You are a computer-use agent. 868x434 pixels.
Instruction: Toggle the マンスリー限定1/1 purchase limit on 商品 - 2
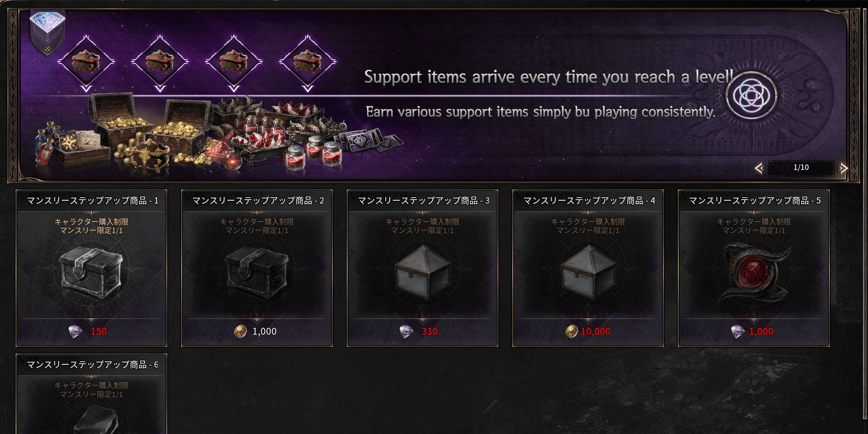click(x=257, y=231)
